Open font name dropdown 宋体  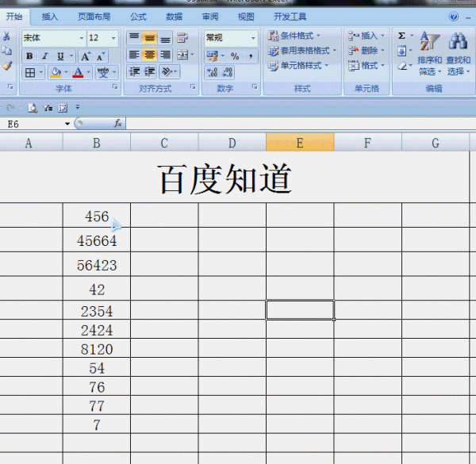pyautogui.click(x=82, y=38)
